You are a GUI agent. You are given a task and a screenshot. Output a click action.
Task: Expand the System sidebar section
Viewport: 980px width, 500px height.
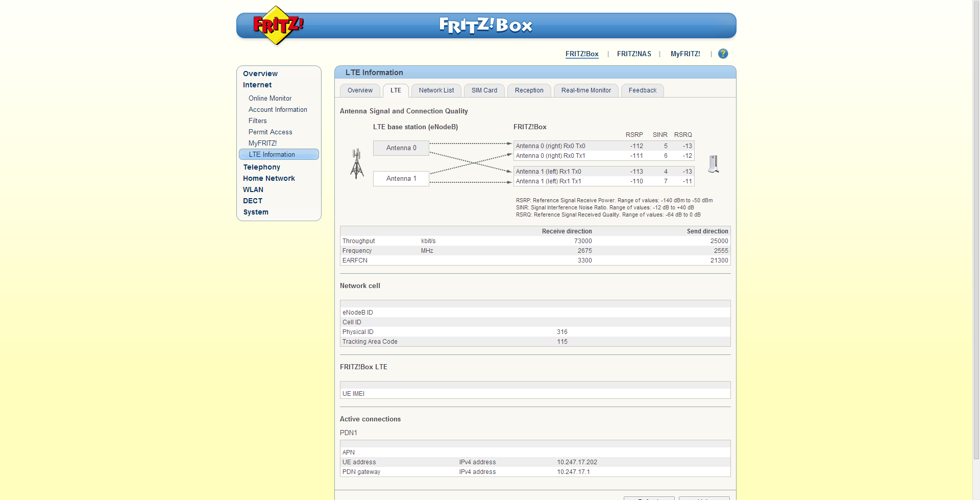pos(256,212)
